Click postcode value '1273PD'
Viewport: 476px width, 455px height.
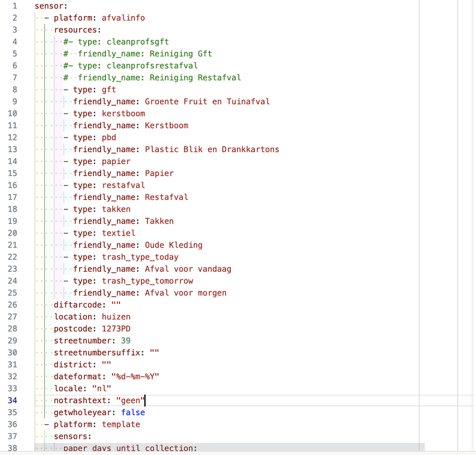(116, 329)
